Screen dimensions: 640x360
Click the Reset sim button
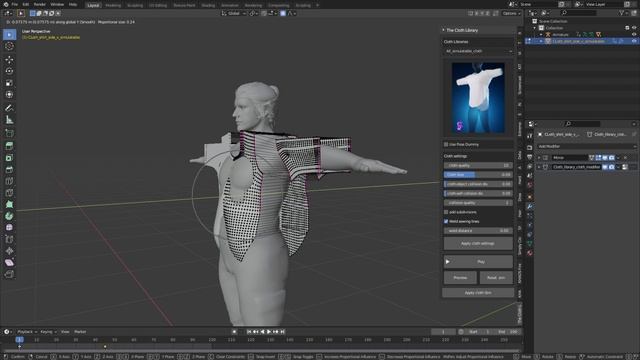click(x=496, y=278)
